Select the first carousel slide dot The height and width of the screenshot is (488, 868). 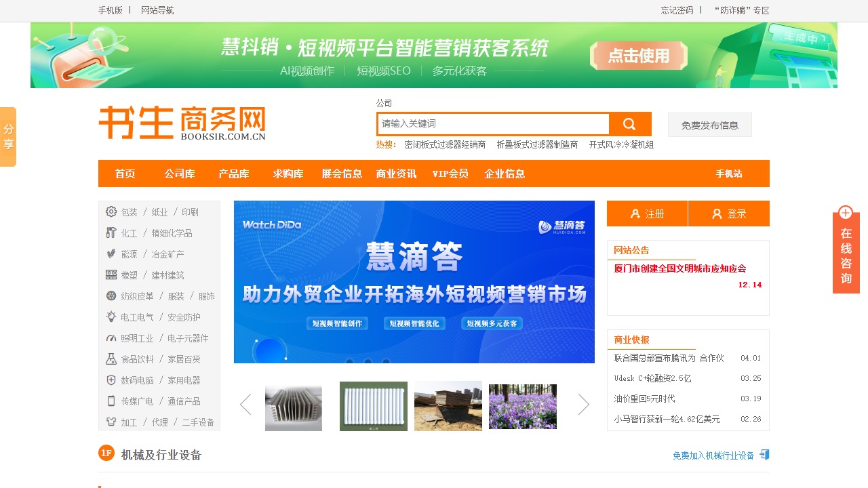pos(349,363)
